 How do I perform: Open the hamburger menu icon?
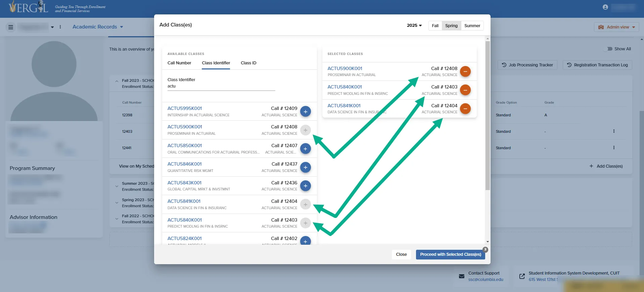(11, 27)
